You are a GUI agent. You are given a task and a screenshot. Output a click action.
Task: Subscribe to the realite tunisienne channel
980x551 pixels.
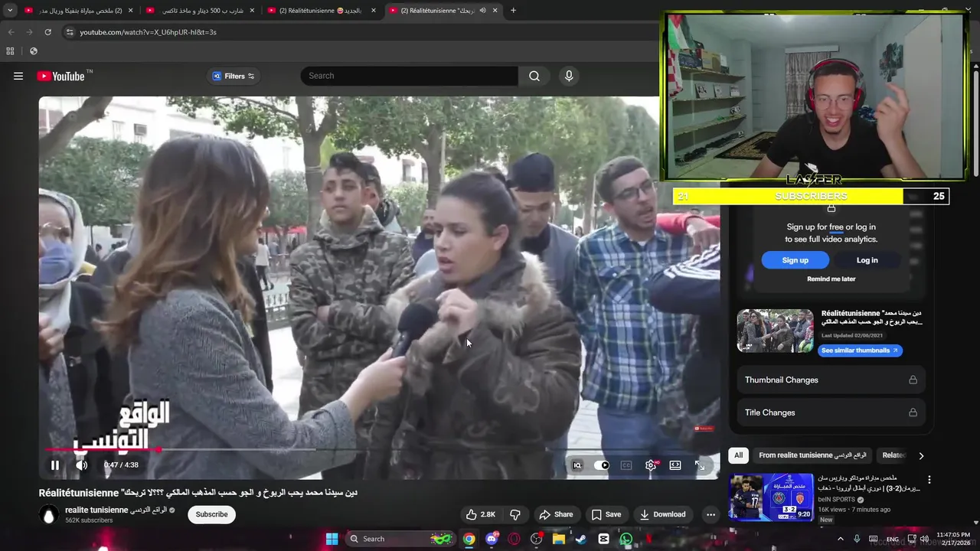point(211,514)
